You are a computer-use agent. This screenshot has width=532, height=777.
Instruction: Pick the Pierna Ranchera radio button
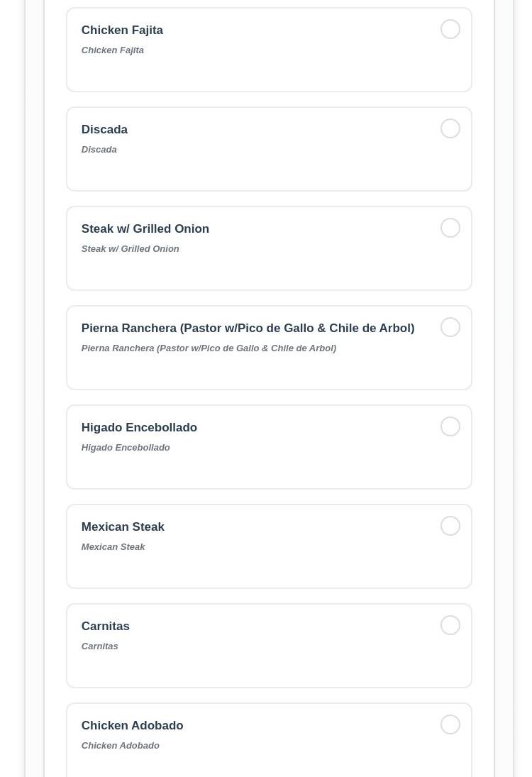[450, 327]
